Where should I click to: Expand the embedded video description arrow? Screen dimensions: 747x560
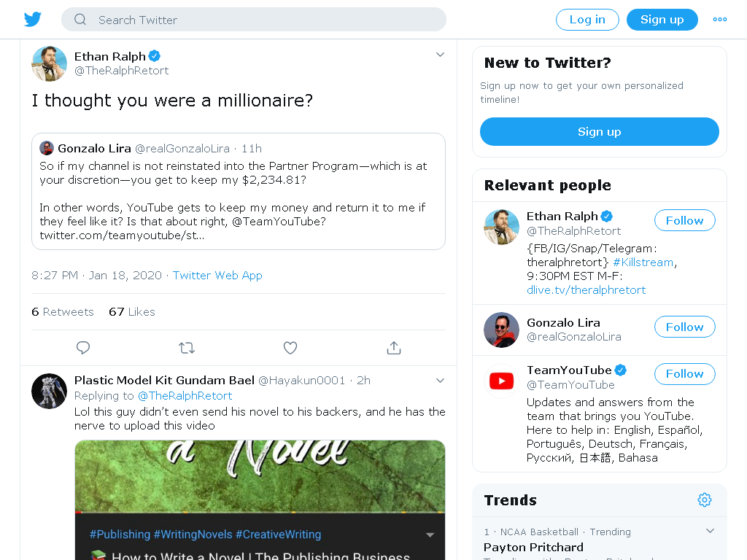(x=430, y=534)
